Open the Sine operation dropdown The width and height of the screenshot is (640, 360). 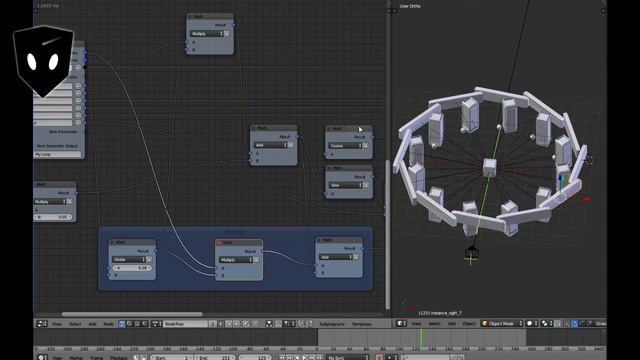pyautogui.click(x=346, y=185)
